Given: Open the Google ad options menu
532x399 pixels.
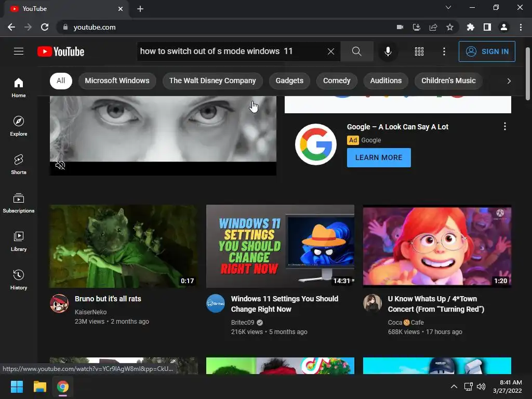Looking at the screenshot, I should [x=505, y=127].
